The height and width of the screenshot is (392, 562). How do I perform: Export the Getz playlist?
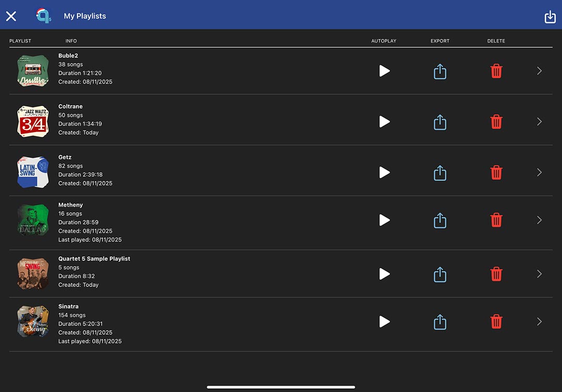pos(440,173)
